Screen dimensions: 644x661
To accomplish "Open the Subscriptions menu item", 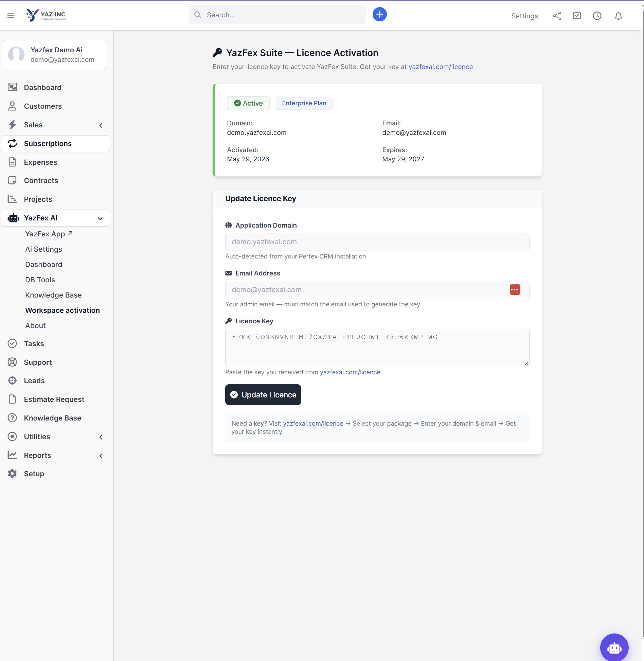I will (55, 144).
